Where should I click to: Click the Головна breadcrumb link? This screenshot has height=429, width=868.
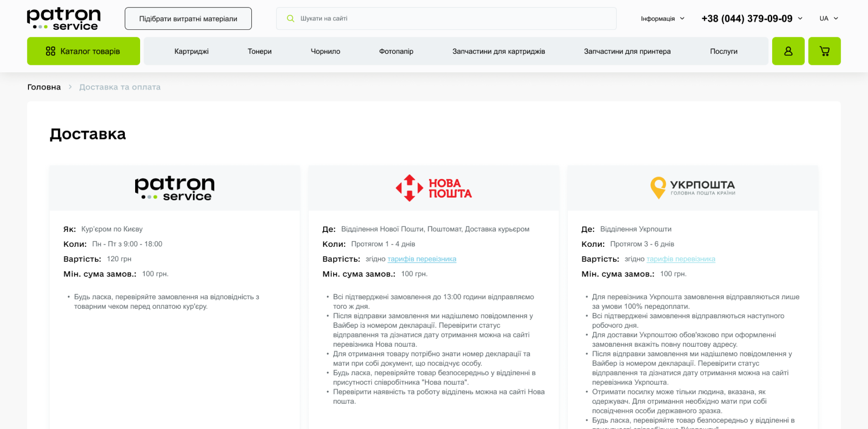click(x=44, y=87)
